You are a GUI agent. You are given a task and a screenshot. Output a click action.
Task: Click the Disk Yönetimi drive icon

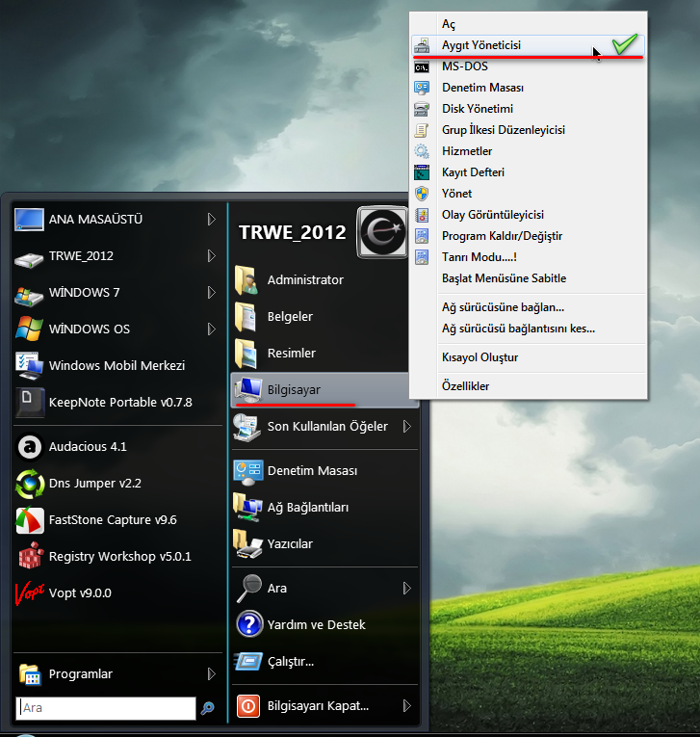[422, 109]
